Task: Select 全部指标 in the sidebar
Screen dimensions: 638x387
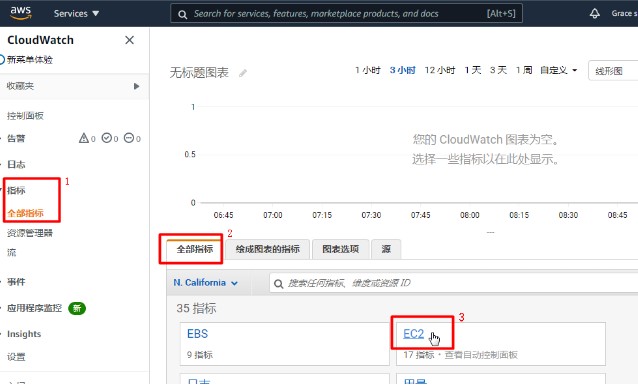Action: (x=25, y=213)
